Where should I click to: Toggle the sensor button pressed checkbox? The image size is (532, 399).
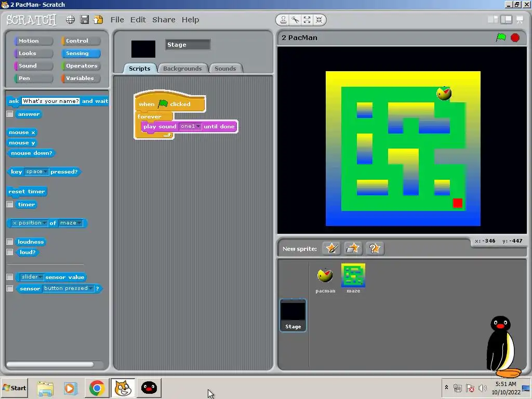click(x=10, y=288)
